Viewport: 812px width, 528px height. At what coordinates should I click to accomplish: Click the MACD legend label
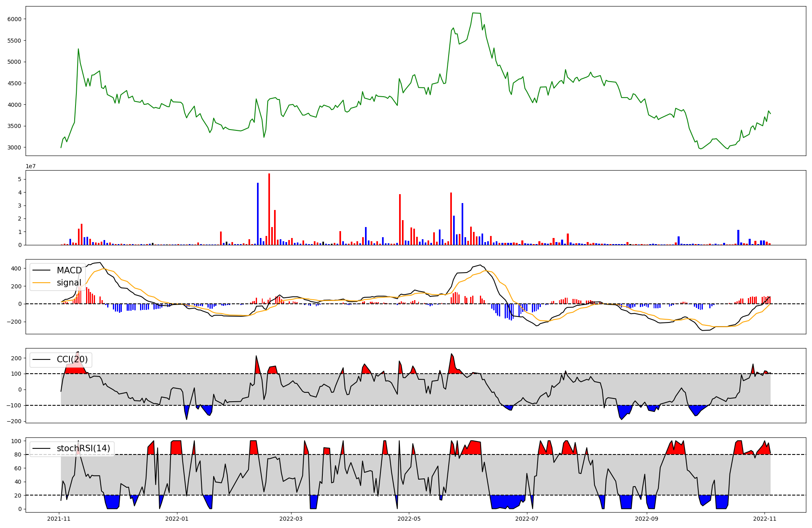click(x=69, y=270)
